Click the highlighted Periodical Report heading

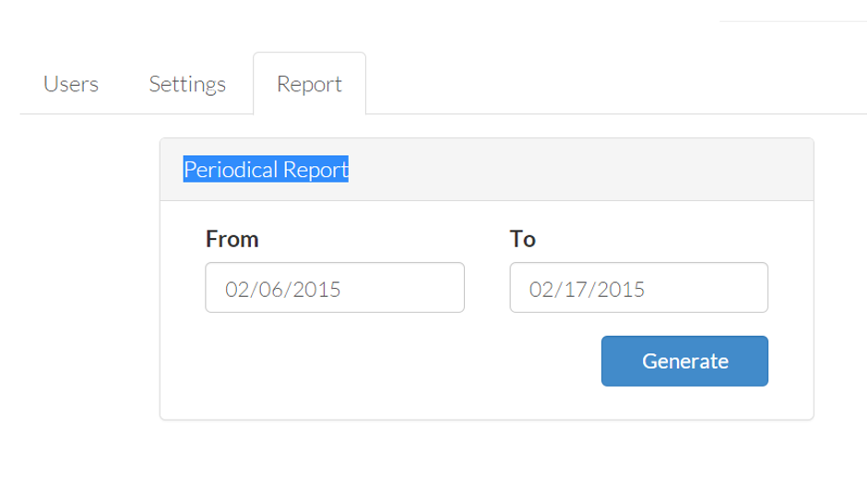[266, 170]
